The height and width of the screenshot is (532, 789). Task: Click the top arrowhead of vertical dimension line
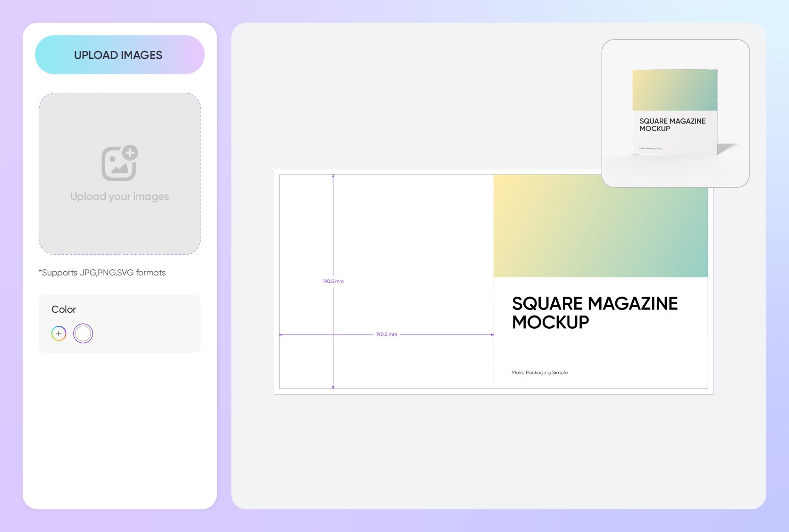[333, 176]
